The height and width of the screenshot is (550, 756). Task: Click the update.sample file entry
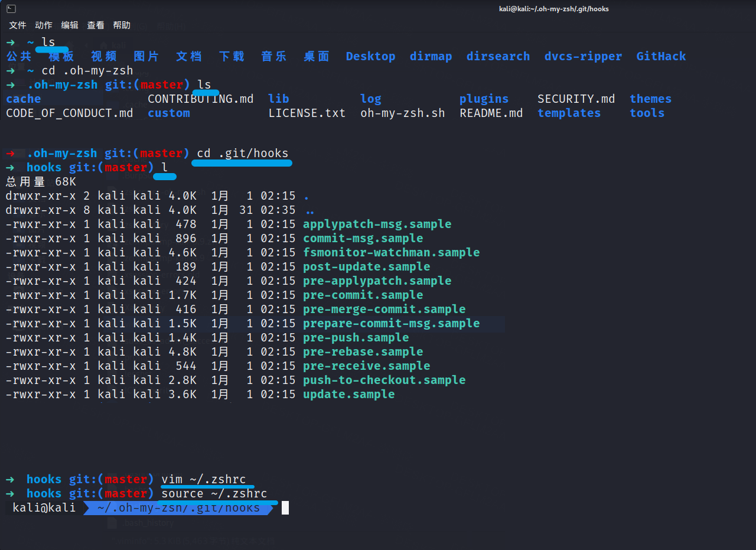pyautogui.click(x=348, y=394)
